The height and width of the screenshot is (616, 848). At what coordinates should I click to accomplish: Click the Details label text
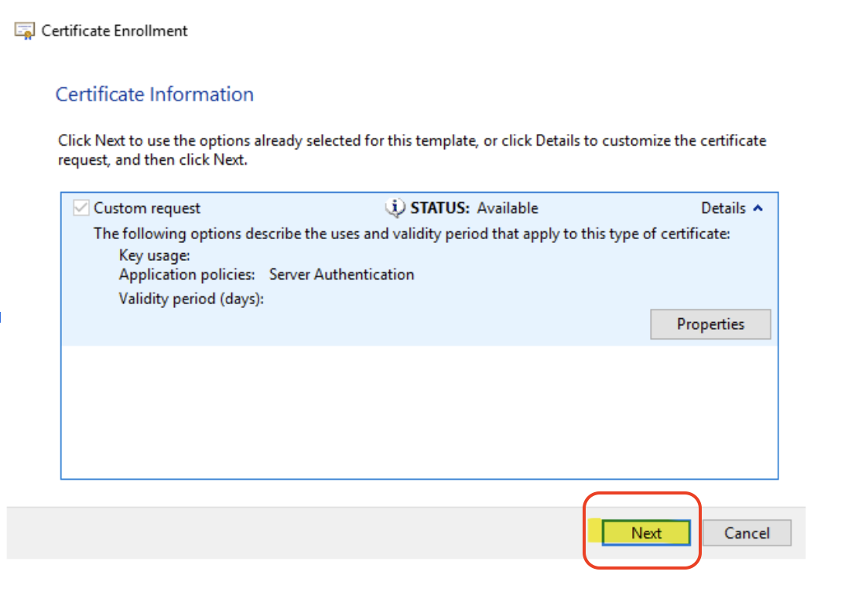pyautogui.click(x=723, y=208)
